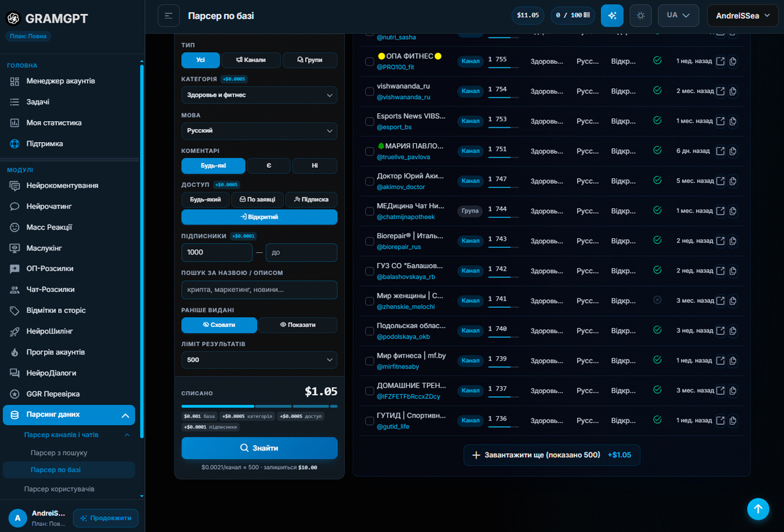Select the Групи type filter

pyautogui.click(x=310, y=60)
